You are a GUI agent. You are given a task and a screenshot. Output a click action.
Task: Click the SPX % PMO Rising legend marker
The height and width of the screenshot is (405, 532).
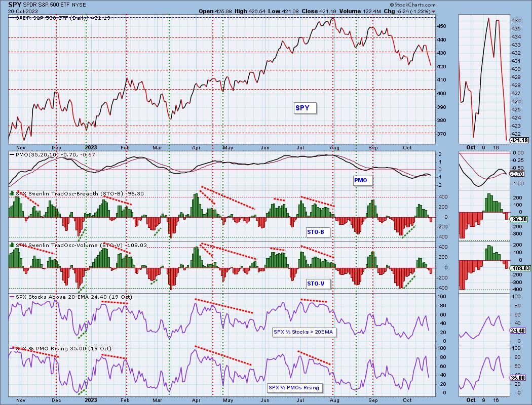12,349
